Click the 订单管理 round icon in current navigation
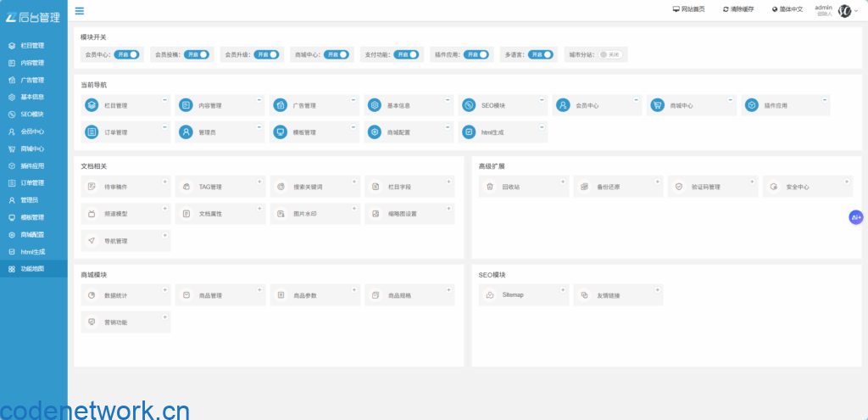 click(92, 132)
